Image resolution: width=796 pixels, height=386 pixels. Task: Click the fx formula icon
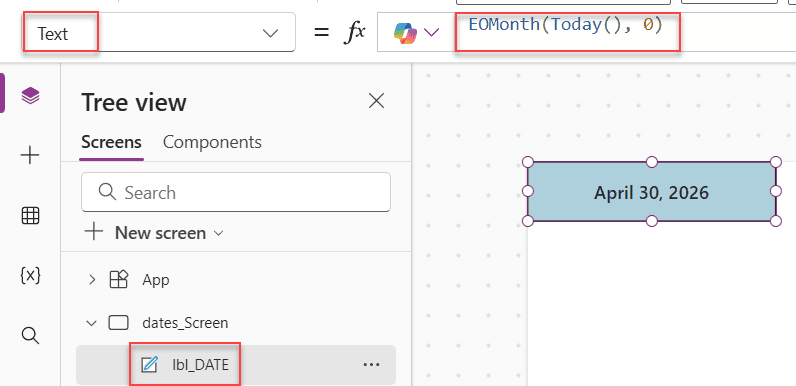tap(355, 33)
